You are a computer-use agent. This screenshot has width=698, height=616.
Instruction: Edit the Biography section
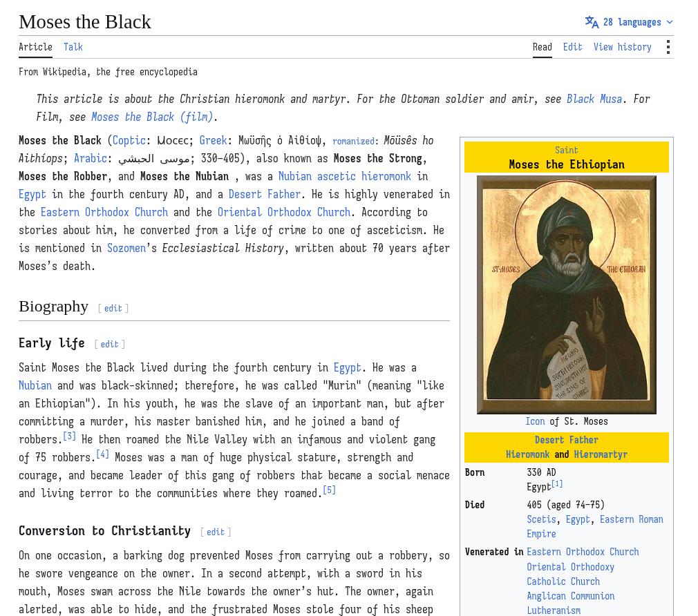(113, 308)
